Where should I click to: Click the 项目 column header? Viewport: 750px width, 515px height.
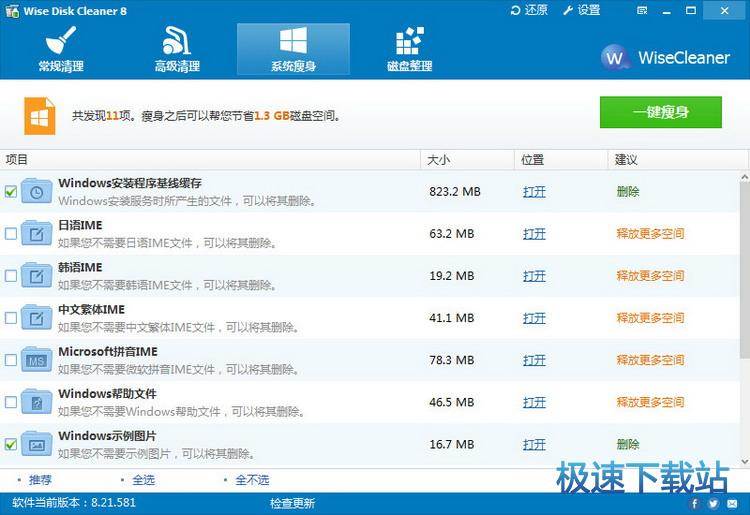click(x=210, y=160)
